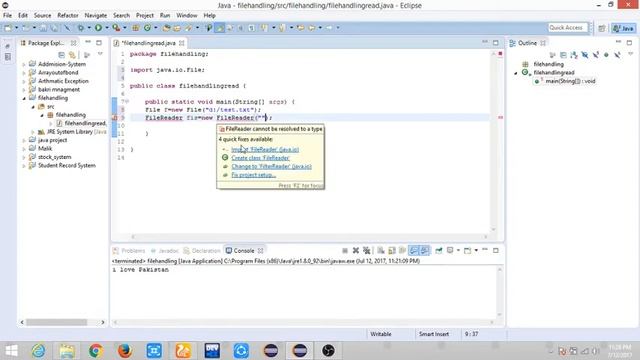Viewport: 640px width, 360px height.
Task: Click the Quick Access search field
Action: 567,28
